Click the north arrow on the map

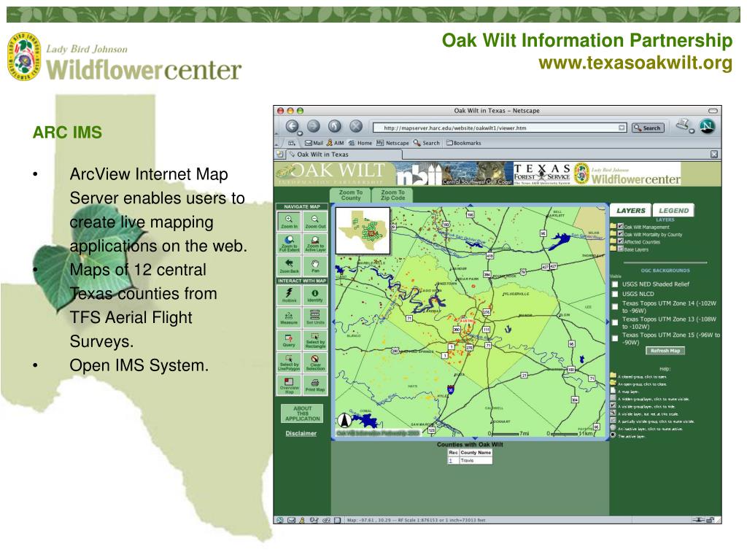[344, 420]
